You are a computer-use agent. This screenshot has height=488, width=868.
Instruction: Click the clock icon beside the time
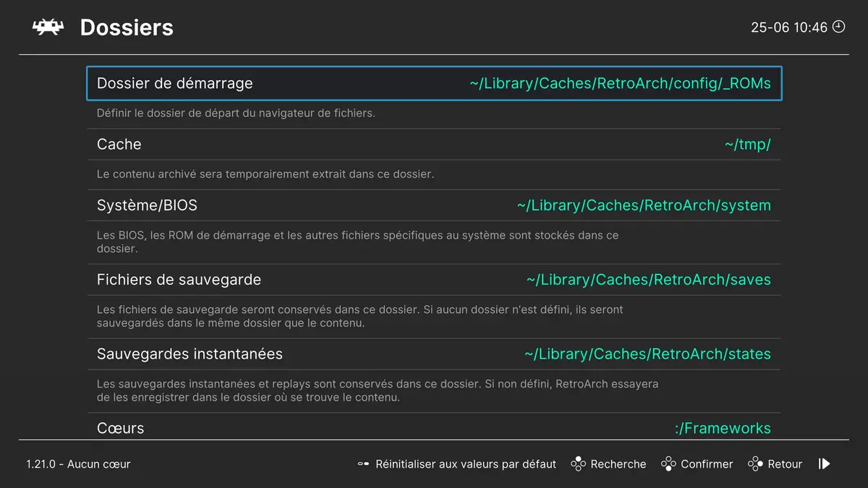click(838, 27)
